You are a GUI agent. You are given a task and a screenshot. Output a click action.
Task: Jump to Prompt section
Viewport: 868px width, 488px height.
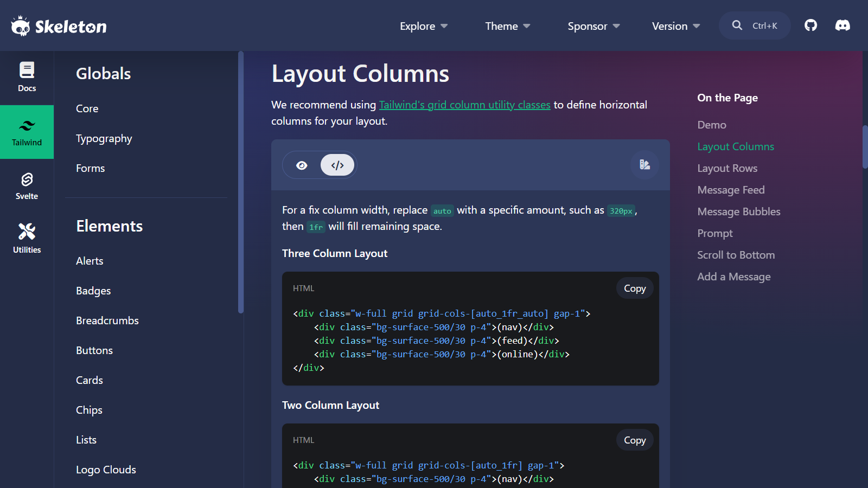coord(715,233)
